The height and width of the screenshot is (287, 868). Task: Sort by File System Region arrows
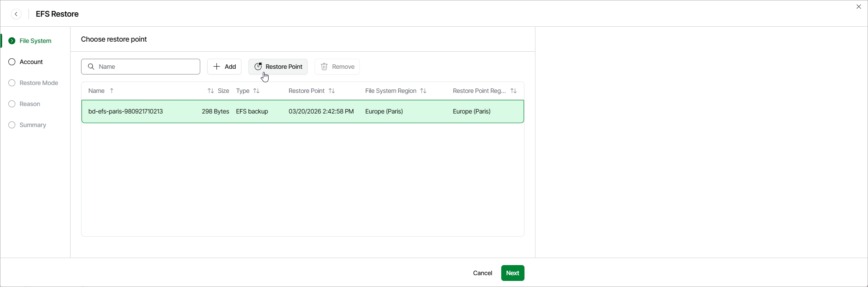tap(423, 91)
